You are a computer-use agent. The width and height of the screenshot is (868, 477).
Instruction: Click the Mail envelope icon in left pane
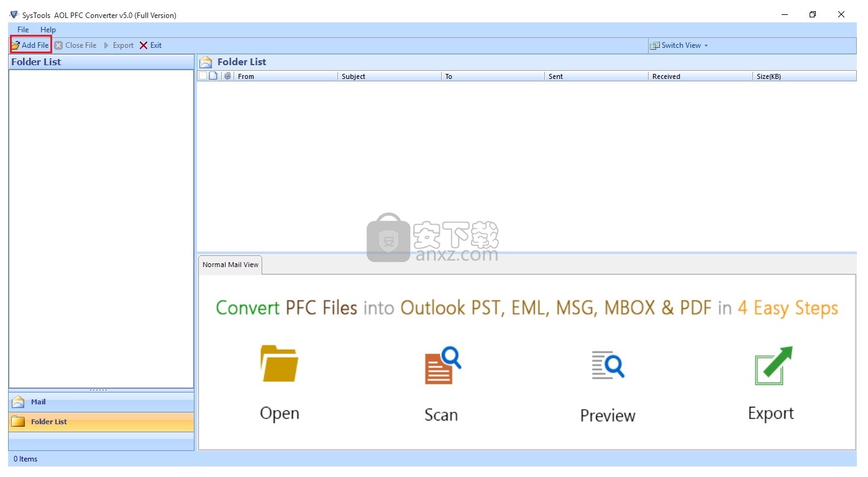(x=19, y=402)
